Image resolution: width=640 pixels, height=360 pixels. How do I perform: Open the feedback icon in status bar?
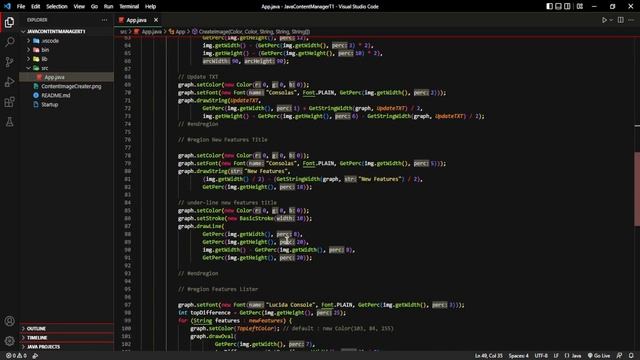click(x=619, y=356)
